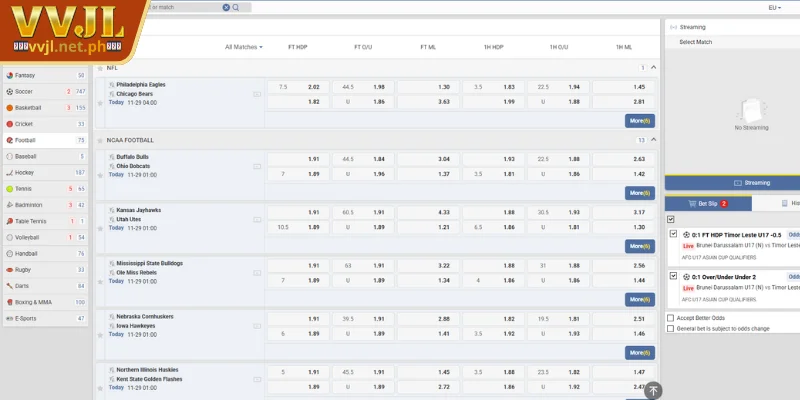Screen dimensions: 800x400
Task: Open the Rugby ball icon
Action: click(x=9, y=270)
